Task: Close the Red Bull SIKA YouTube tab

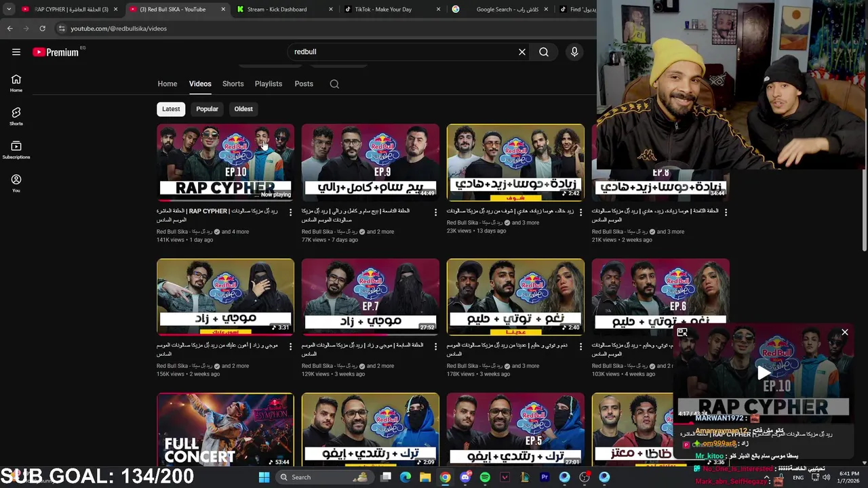Action: click(x=224, y=9)
